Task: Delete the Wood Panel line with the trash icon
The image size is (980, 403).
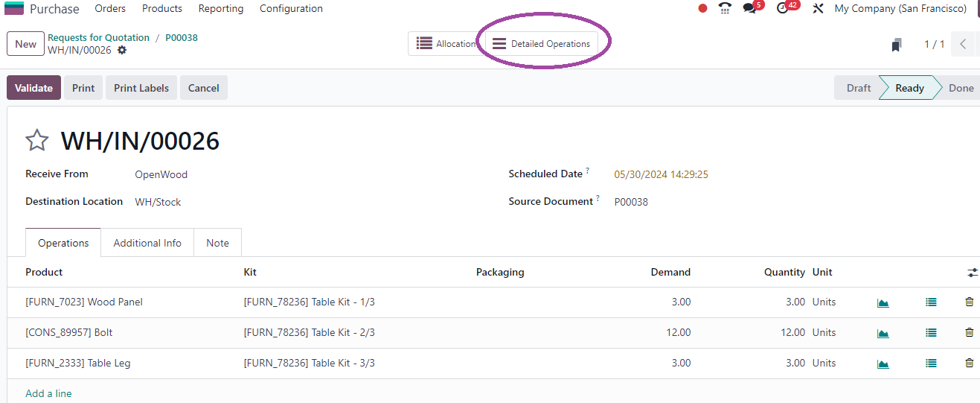Action: coord(969,302)
